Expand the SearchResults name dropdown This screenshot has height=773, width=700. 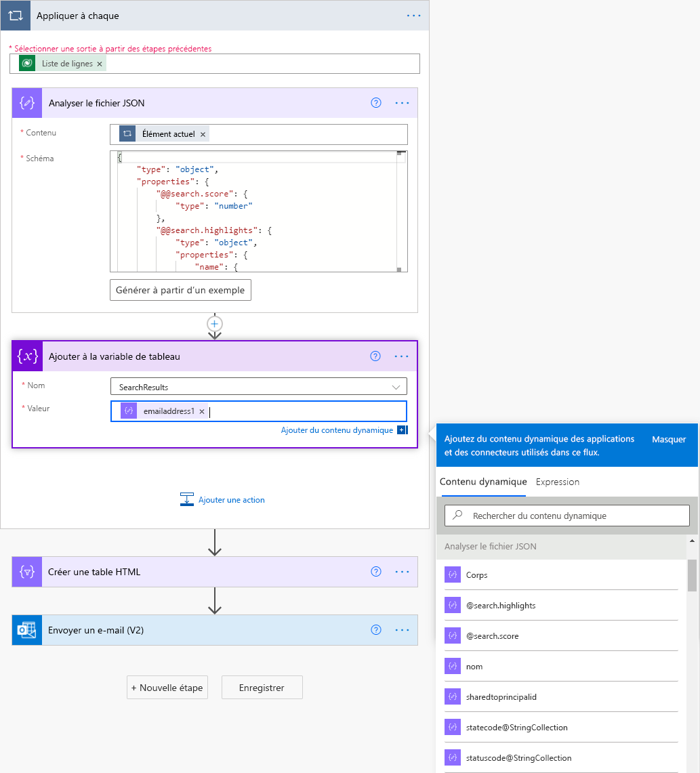[396, 387]
